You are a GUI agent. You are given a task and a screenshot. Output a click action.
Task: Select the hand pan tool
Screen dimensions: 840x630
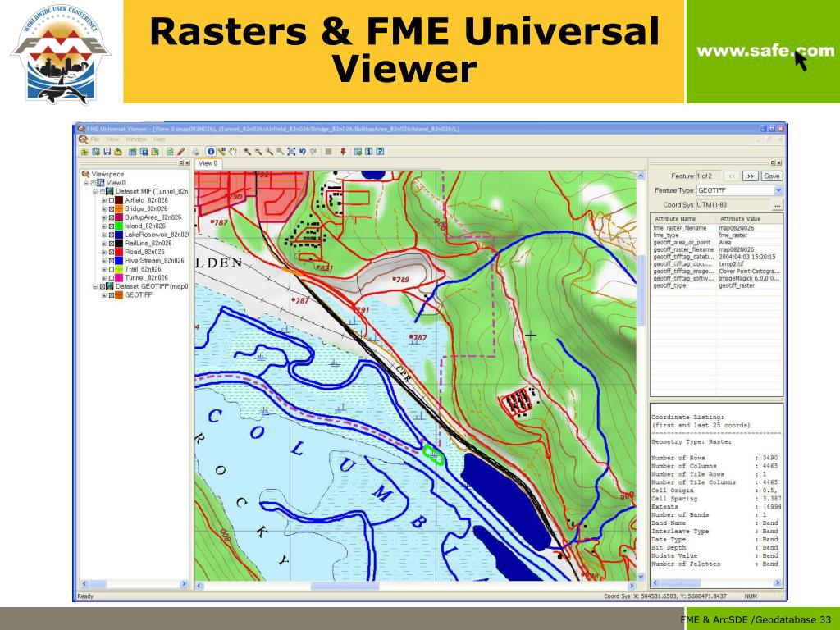coord(232,152)
